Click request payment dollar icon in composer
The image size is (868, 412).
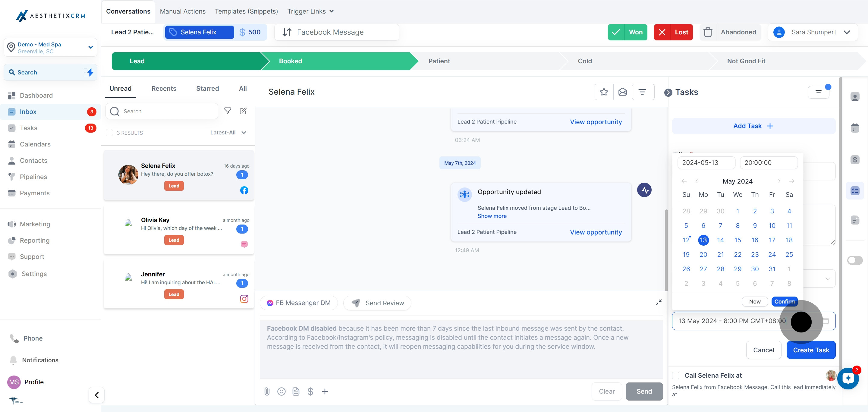[310, 391]
